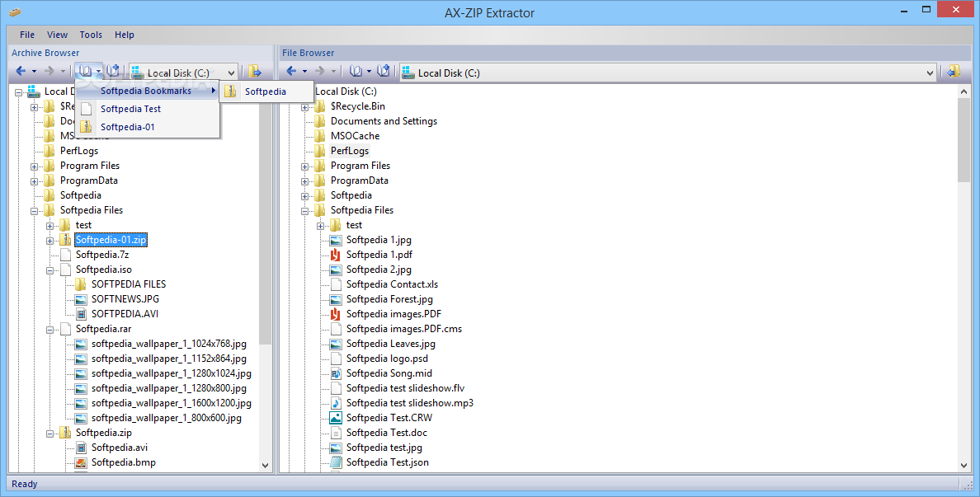Image resolution: width=980 pixels, height=497 pixels.
Task: Expand Softpedia-01.zip node in Archive Browser
Action: click(50, 241)
